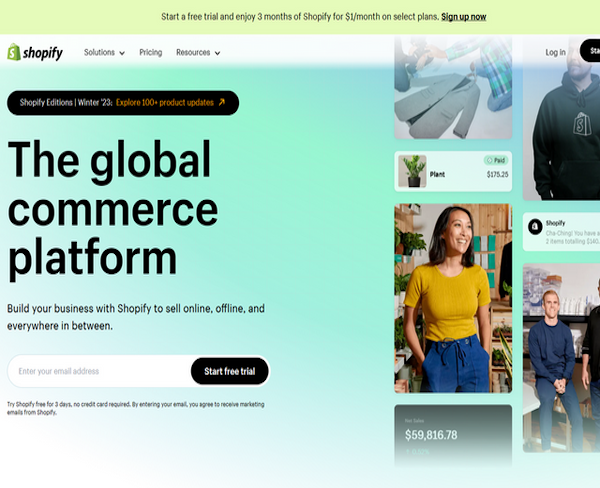Image resolution: width=600 pixels, height=488 pixels.
Task: Expand the Resources dropdown chevron
Action: [x=217, y=53]
